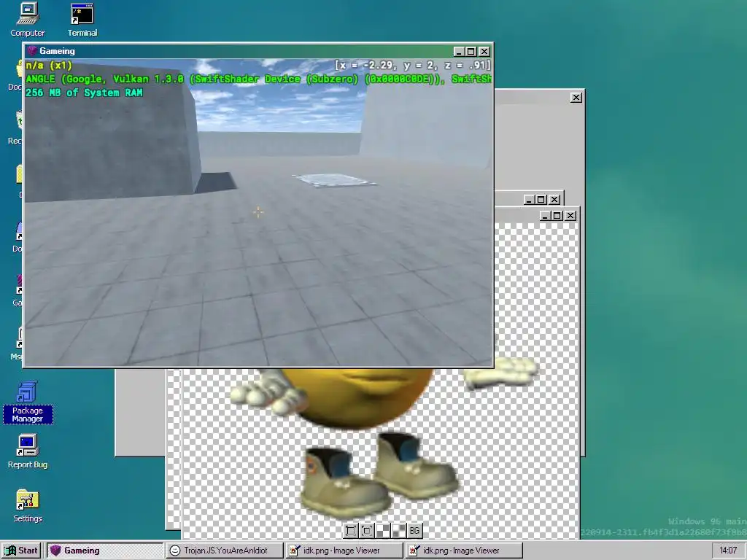
Task: Activate the first idk.png Image Viewer taskbar button
Action: (x=344, y=551)
